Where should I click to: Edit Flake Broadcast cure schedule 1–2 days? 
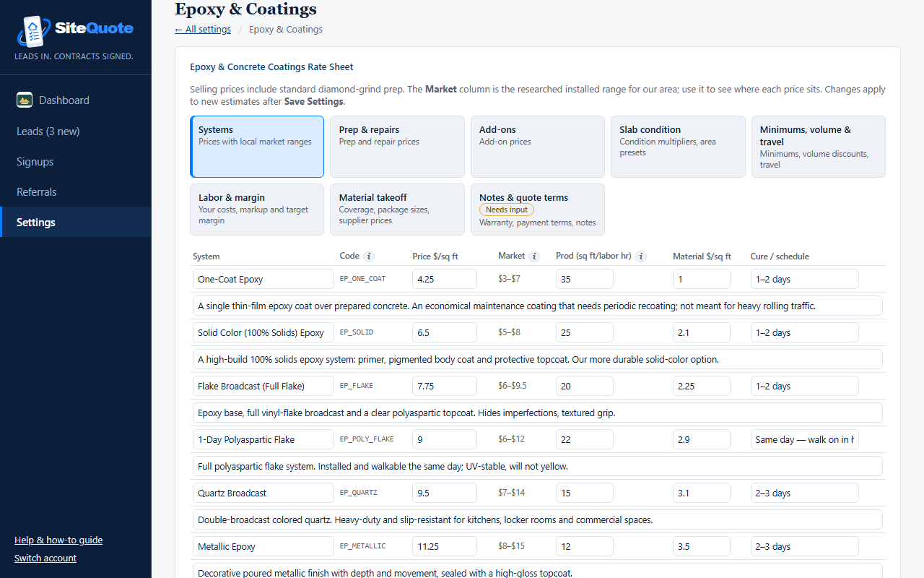[805, 387]
